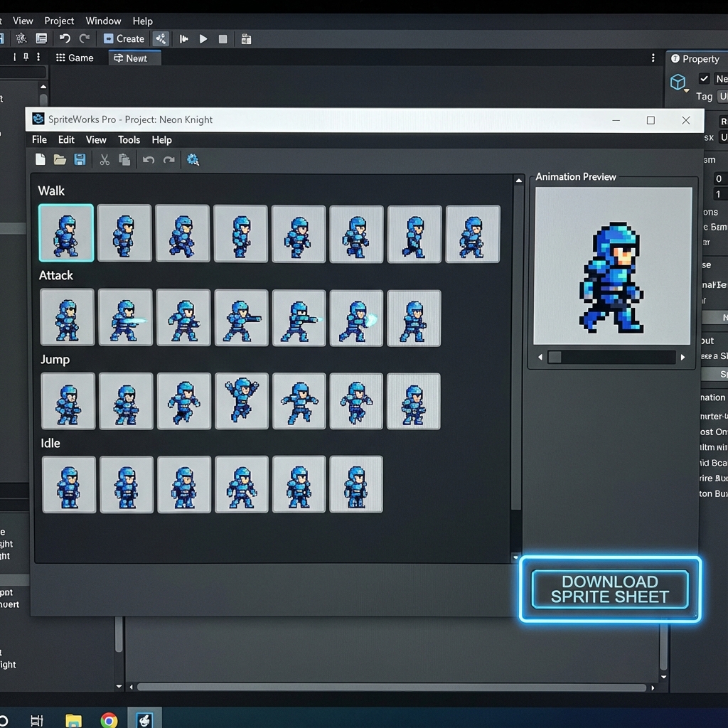Open the Create dropdown in Unity toolbar
Image resolution: width=728 pixels, height=728 pixels.
[124, 38]
